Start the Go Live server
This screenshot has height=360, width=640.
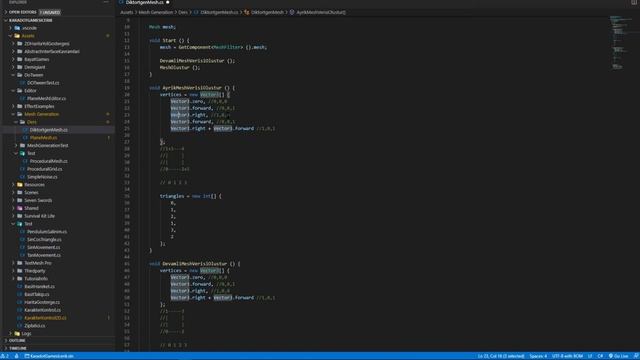[618, 356]
